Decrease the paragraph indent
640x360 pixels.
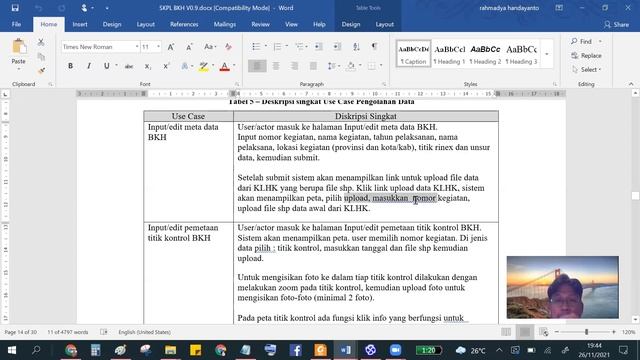(x=319, y=47)
